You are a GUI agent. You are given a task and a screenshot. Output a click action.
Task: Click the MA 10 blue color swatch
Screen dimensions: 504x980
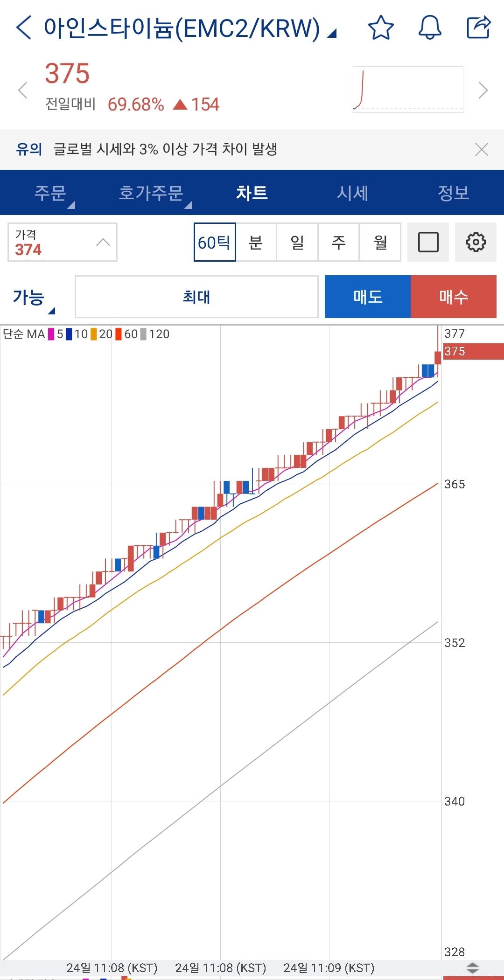tap(69, 334)
